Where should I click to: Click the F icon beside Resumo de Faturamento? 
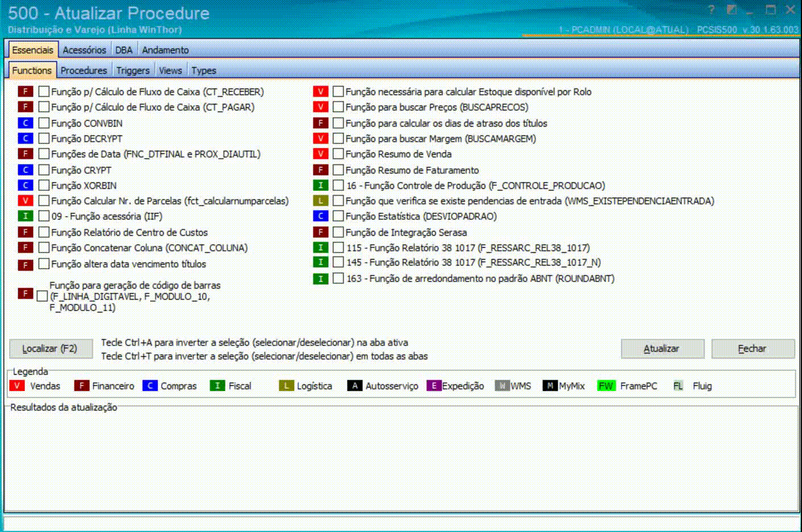[x=321, y=169]
